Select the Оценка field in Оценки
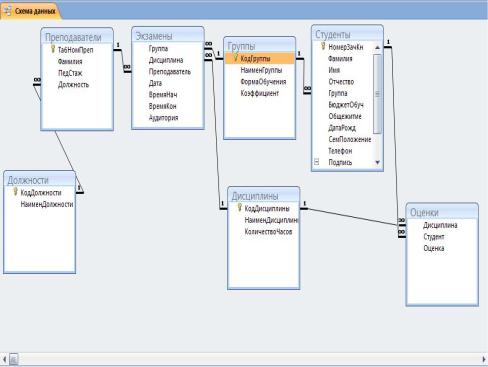Viewport: 488px width, 367px height. [x=434, y=248]
